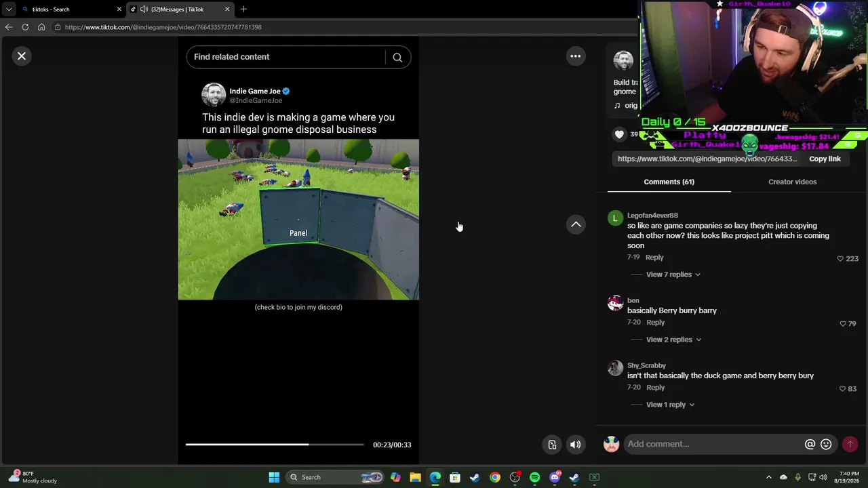Expand View 2 replies
Image resolution: width=868 pixels, height=488 pixels.
click(x=673, y=340)
